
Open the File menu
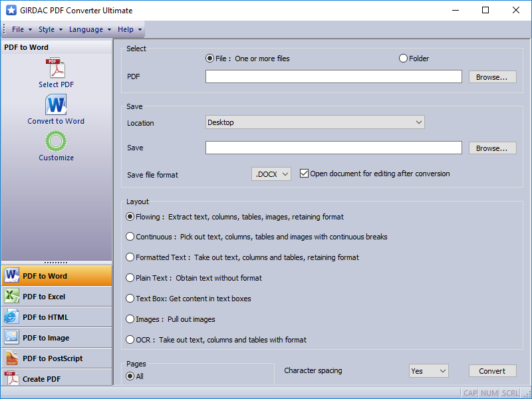tap(22, 29)
